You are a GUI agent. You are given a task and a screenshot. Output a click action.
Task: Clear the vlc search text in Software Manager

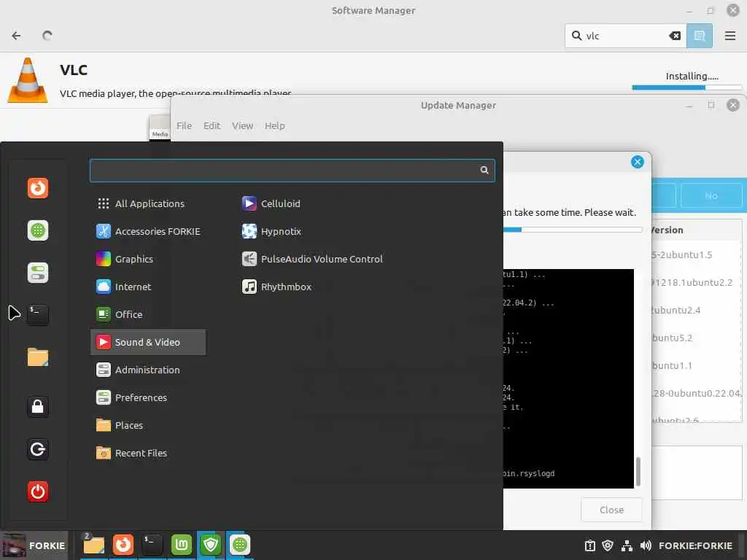pyautogui.click(x=675, y=36)
